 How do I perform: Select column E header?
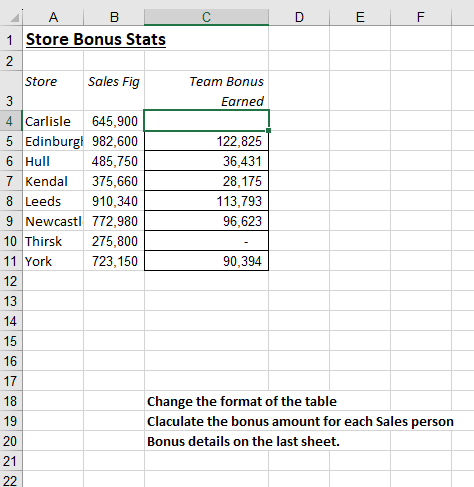(x=360, y=17)
